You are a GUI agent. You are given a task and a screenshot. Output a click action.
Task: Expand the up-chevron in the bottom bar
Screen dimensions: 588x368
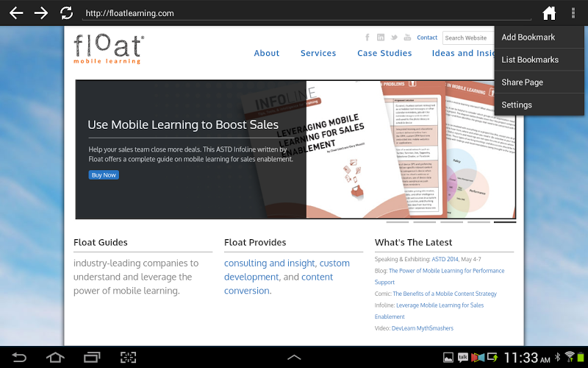[x=294, y=357]
